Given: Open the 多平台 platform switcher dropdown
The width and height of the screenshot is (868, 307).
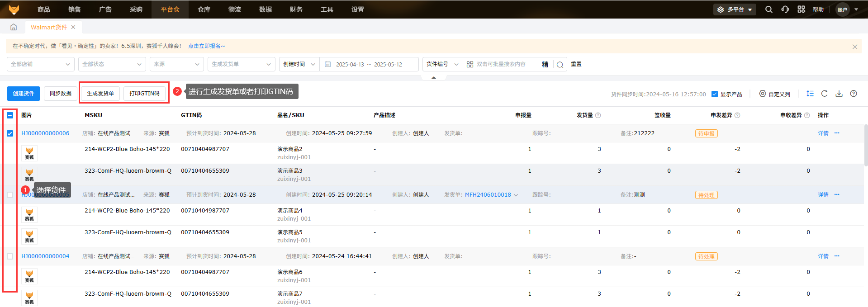Looking at the screenshot, I should coord(735,9).
